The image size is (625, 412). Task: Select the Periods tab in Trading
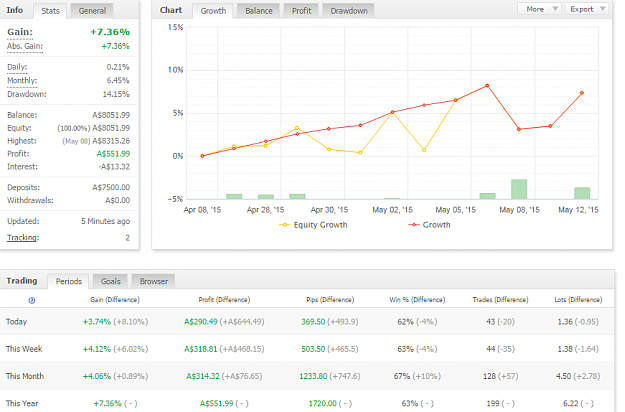click(69, 281)
